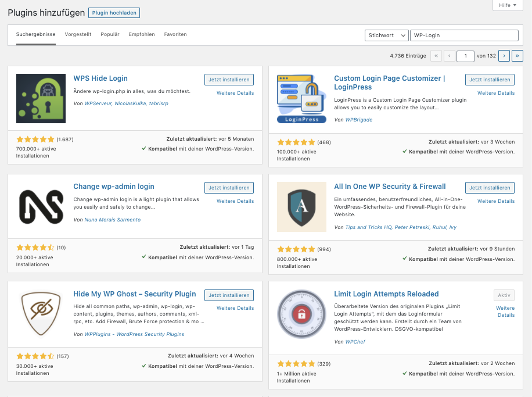Install Custom Login Page Customizer LoginPress
Image resolution: width=532 pixels, height=397 pixels.
click(x=490, y=80)
